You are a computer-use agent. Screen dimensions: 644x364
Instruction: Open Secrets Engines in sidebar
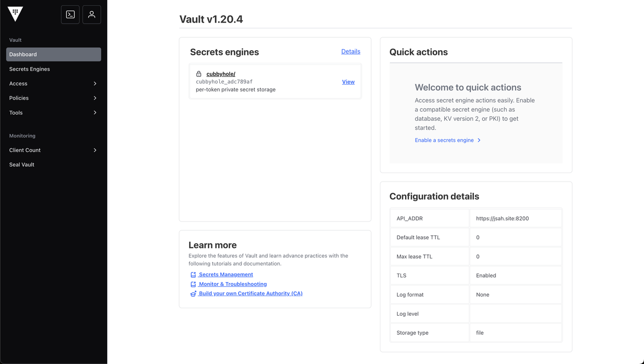(x=30, y=69)
